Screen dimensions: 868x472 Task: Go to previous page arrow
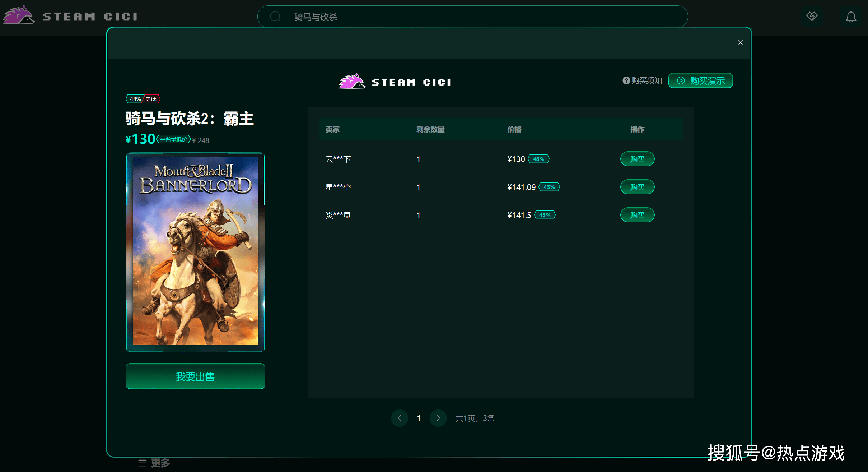[x=399, y=418]
